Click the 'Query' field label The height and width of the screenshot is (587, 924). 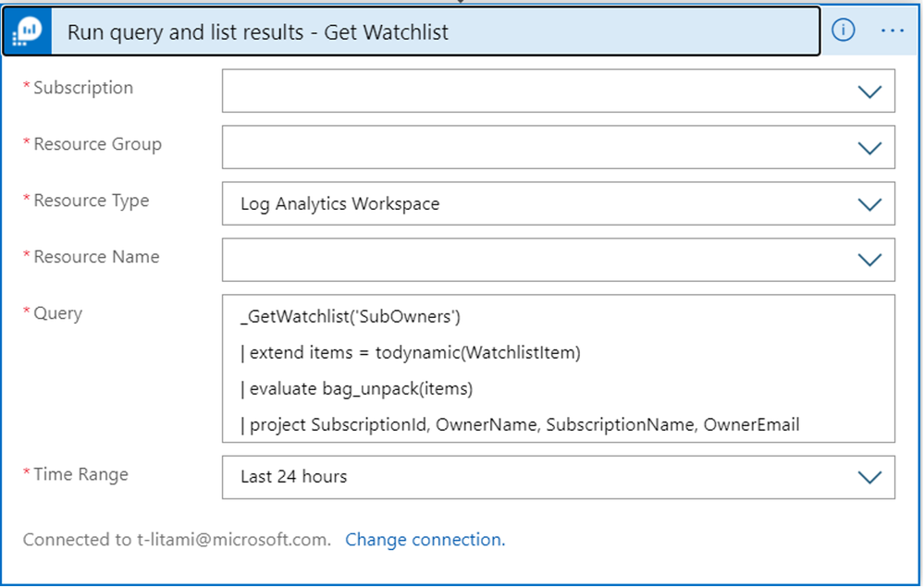(x=57, y=313)
